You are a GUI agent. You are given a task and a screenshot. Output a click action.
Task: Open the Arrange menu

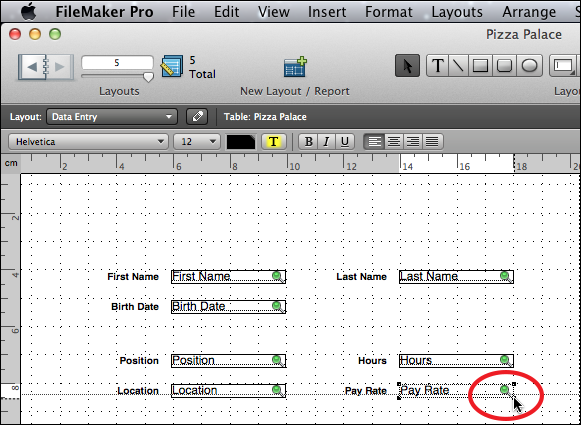[x=529, y=12]
